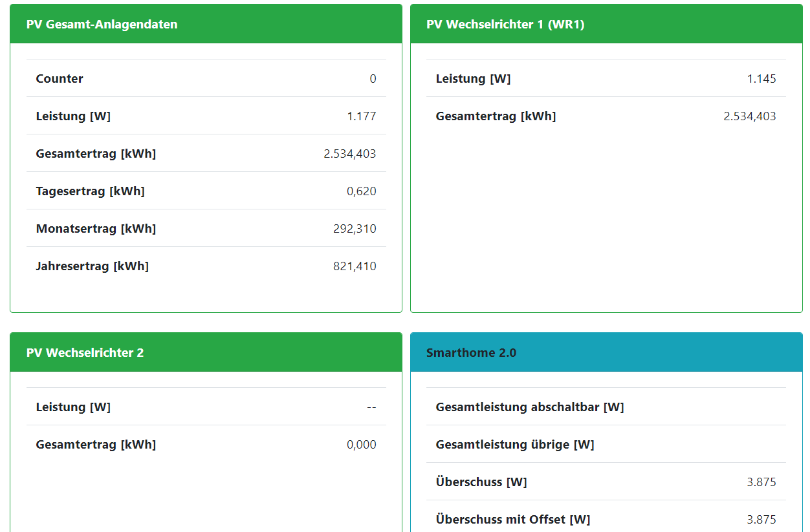Click Gesamtertrag label in PV Gesamt-Anlagendaten
The image size is (810, 532).
pyautogui.click(x=96, y=154)
